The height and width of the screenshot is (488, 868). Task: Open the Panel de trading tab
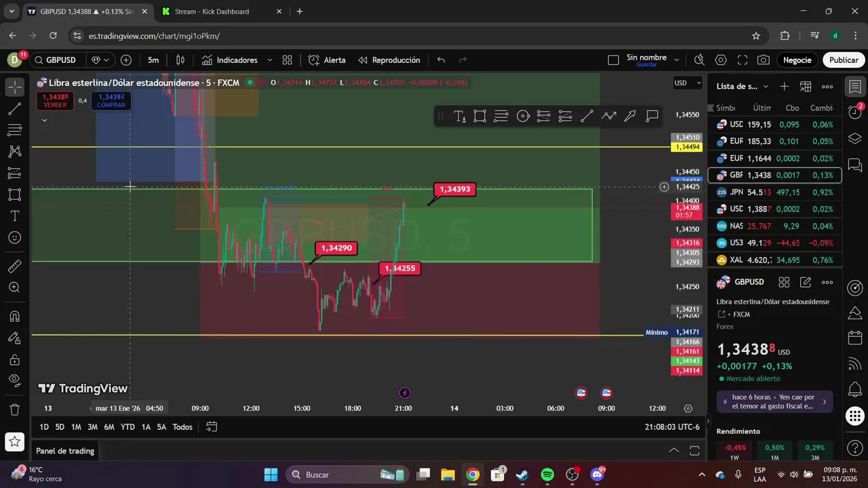[x=65, y=451]
